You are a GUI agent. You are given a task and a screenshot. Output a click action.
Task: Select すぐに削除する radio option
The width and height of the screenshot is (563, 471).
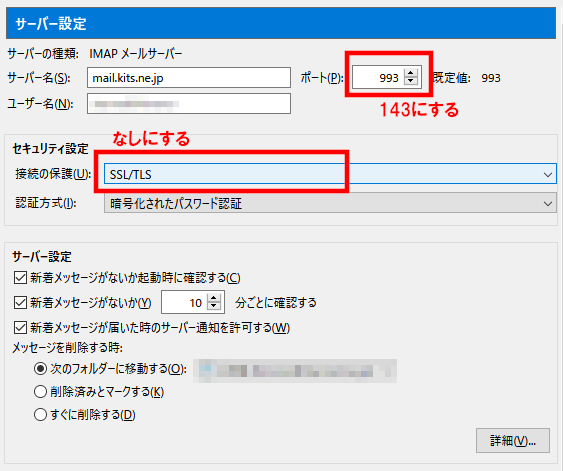tap(40, 415)
